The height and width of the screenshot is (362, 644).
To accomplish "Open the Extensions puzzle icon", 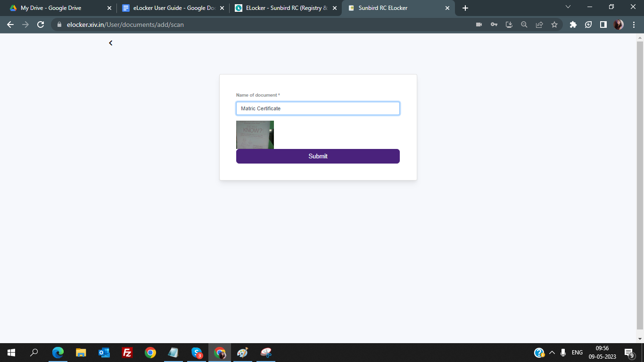I will [x=573, y=25].
